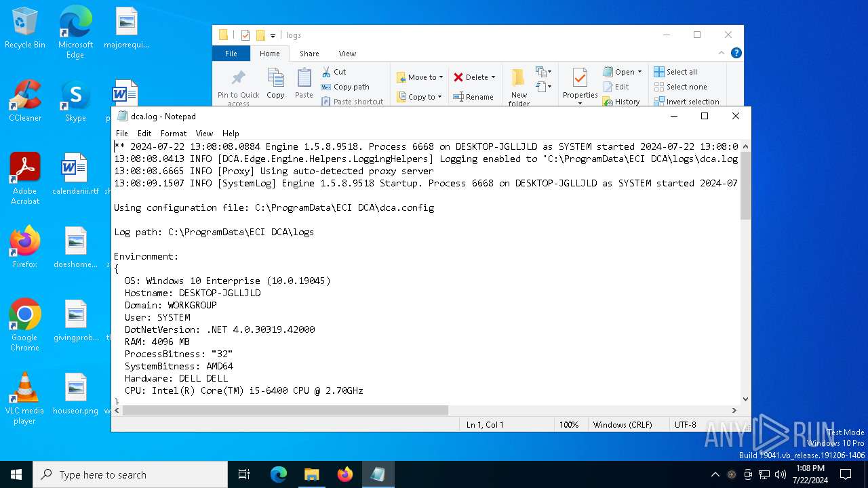Open History in the Explorer ribbon
Screen dimensions: 868x488
tap(621, 102)
